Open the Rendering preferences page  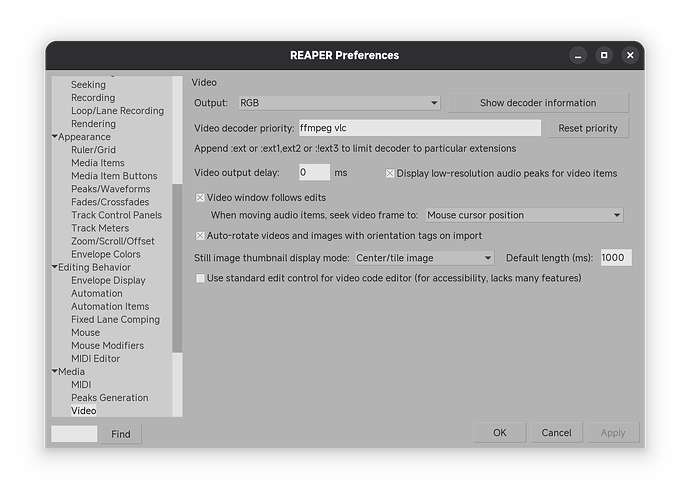click(x=93, y=124)
